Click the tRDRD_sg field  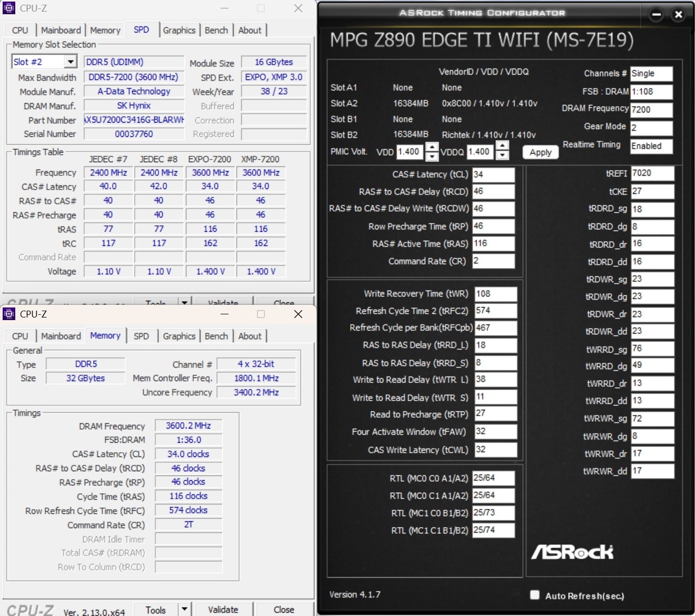[x=652, y=209]
